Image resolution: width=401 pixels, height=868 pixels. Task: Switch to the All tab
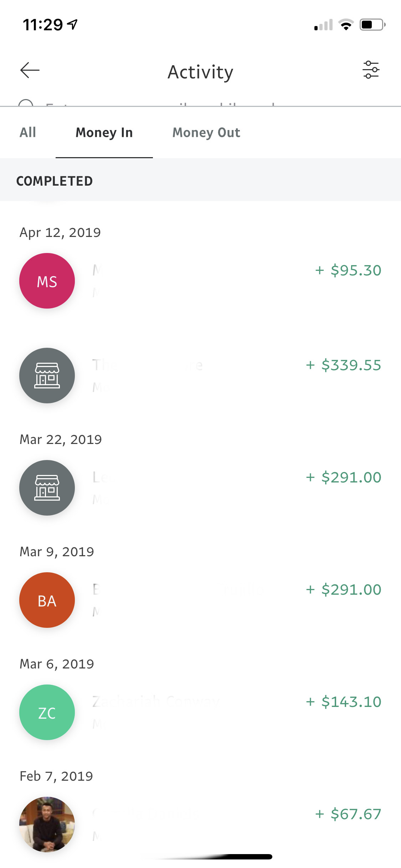(x=28, y=133)
